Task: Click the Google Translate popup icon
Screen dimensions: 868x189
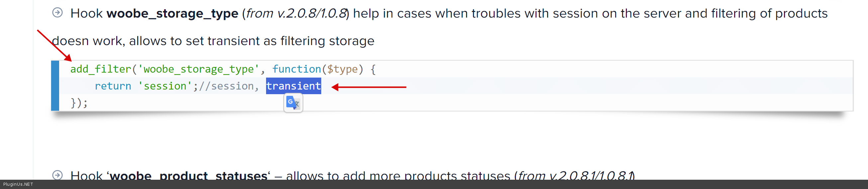Action: click(x=293, y=102)
